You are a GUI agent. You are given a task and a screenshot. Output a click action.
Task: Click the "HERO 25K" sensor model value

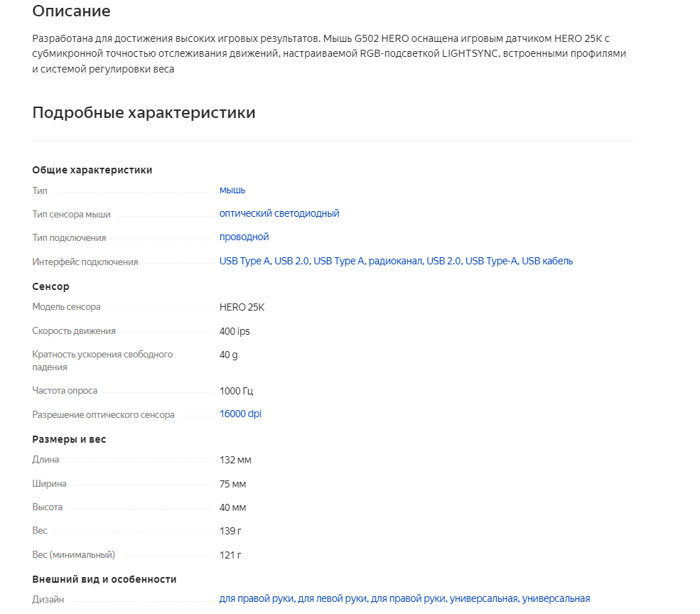[242, 307]
